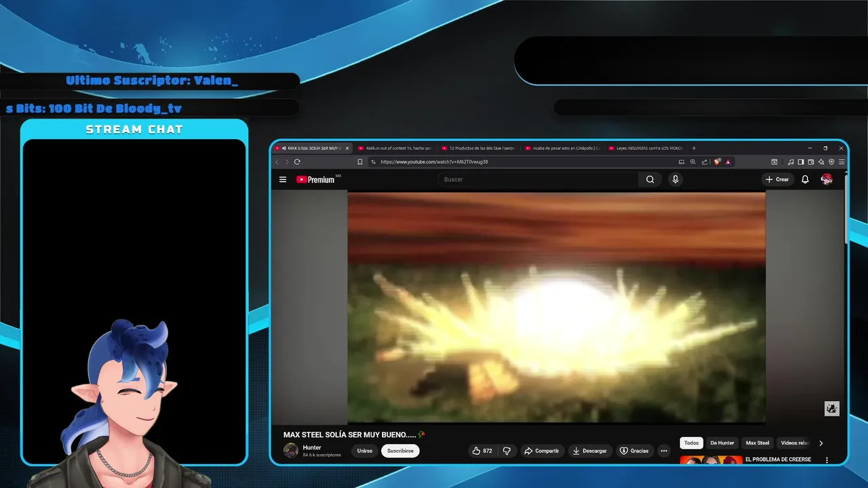This screenshot has height=488, width=868.
Task: Open the Hunter channel avatar
Action: coord(291,451)
